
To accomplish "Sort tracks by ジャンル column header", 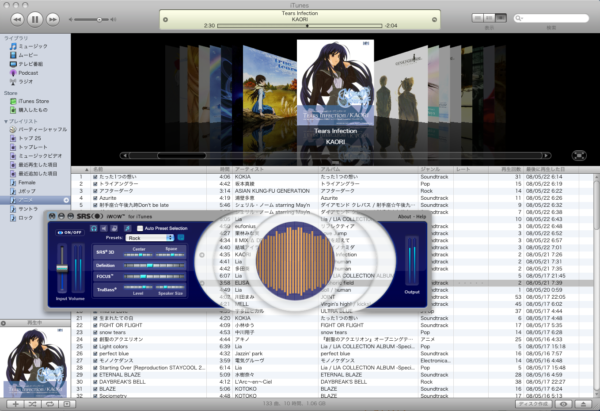I will 435,169.
